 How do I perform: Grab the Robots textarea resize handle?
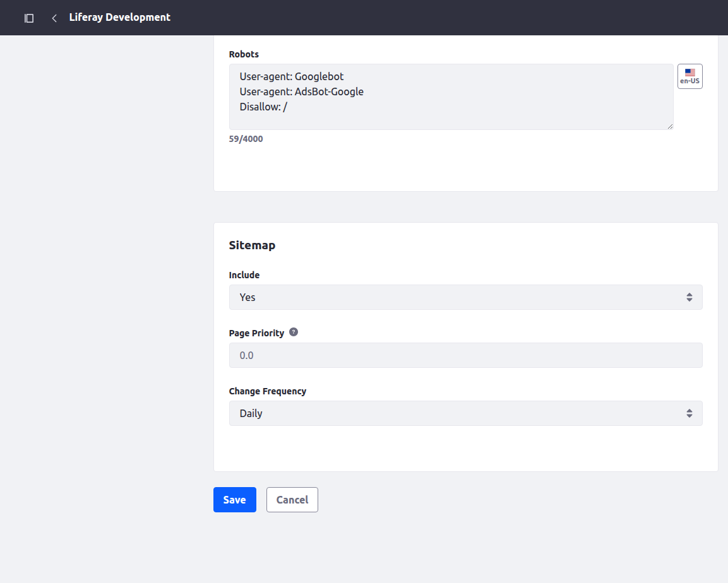click(670, 127)
